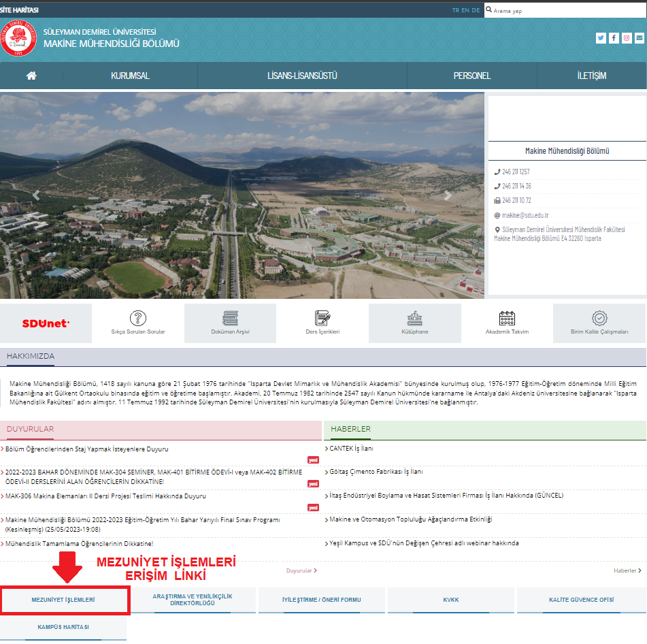This screenshot has height=644, width=647.
Task: Click the Arama yap search field
Action: (563, 11)
